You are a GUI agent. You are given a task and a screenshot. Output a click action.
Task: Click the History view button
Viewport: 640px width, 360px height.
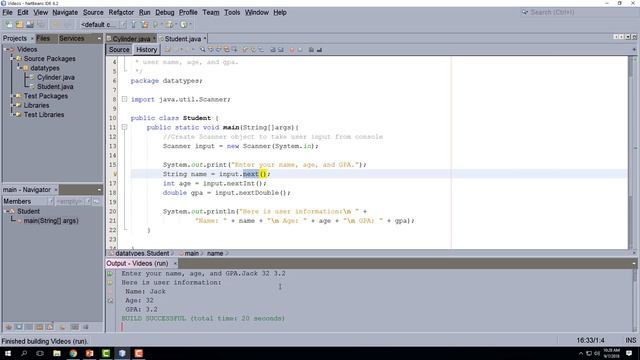click(147, 50)
